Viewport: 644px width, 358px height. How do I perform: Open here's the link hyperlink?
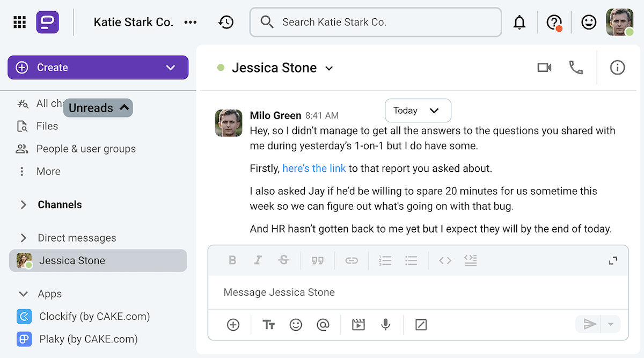(314, 168)
